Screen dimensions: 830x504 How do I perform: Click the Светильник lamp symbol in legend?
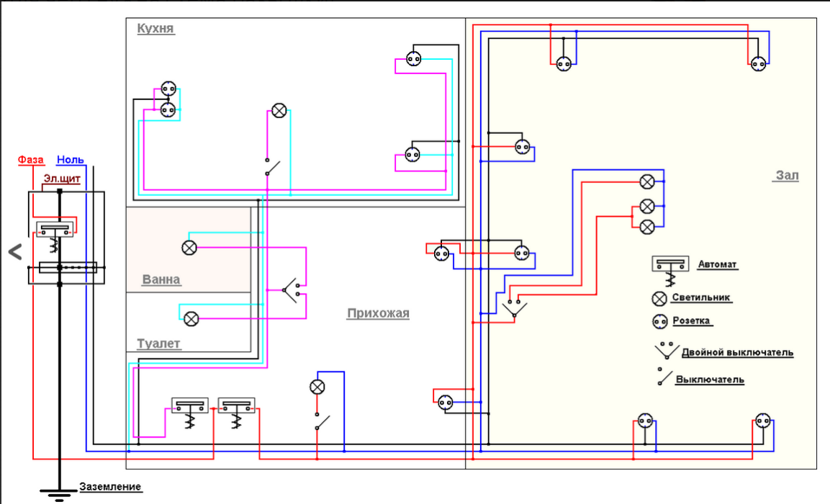659,298
